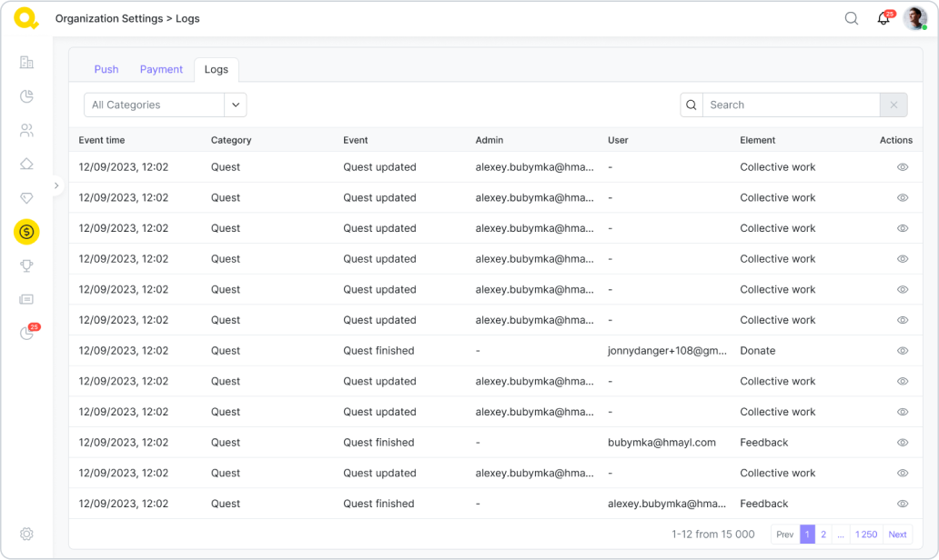Click into the logs Search field
Viewport: 939px width, 560px height.
pos(790,105)
